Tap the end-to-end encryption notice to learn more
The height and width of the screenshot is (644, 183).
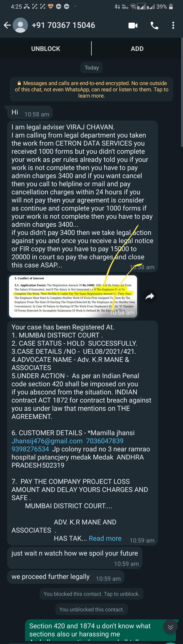[91, 89]
